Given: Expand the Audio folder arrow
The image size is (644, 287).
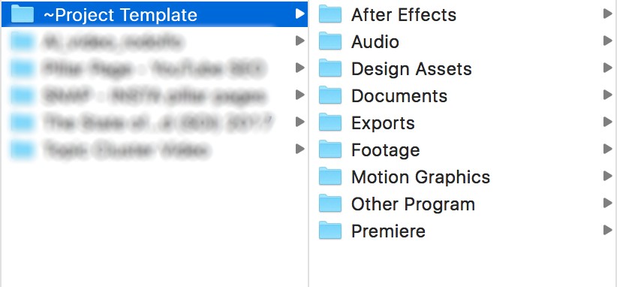Looking at the screenshot, I should tap(607, 41).
